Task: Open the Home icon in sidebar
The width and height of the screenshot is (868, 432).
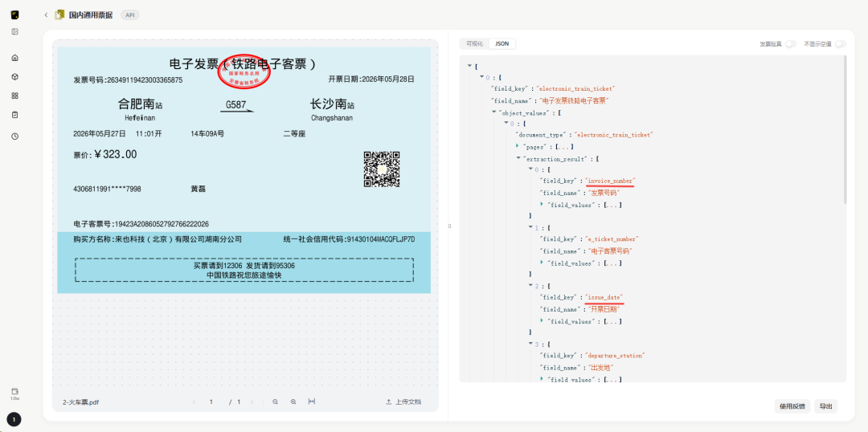Action: [x=15, y=58]
